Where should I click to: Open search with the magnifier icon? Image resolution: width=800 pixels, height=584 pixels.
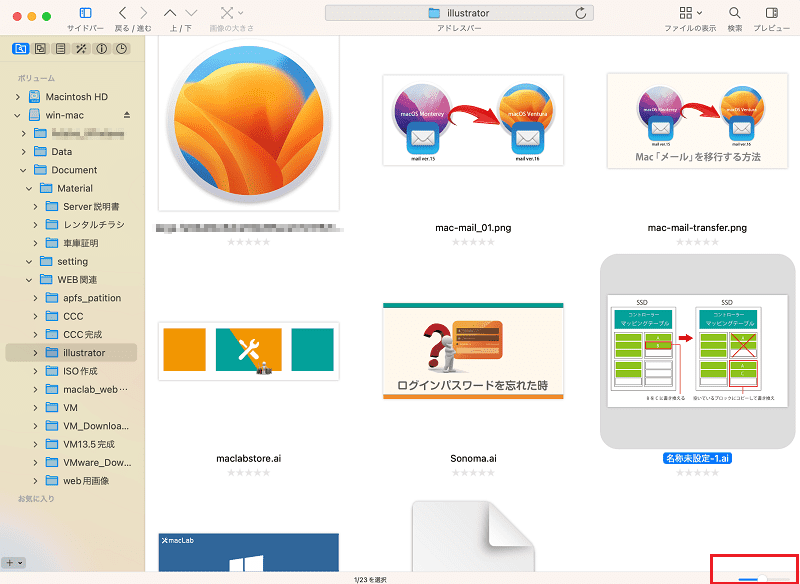735,13
